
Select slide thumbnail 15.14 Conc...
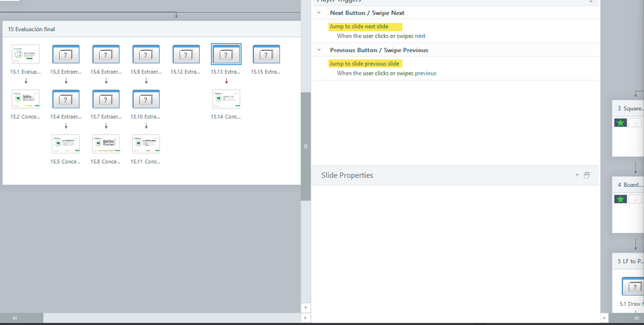pos(226,99)
